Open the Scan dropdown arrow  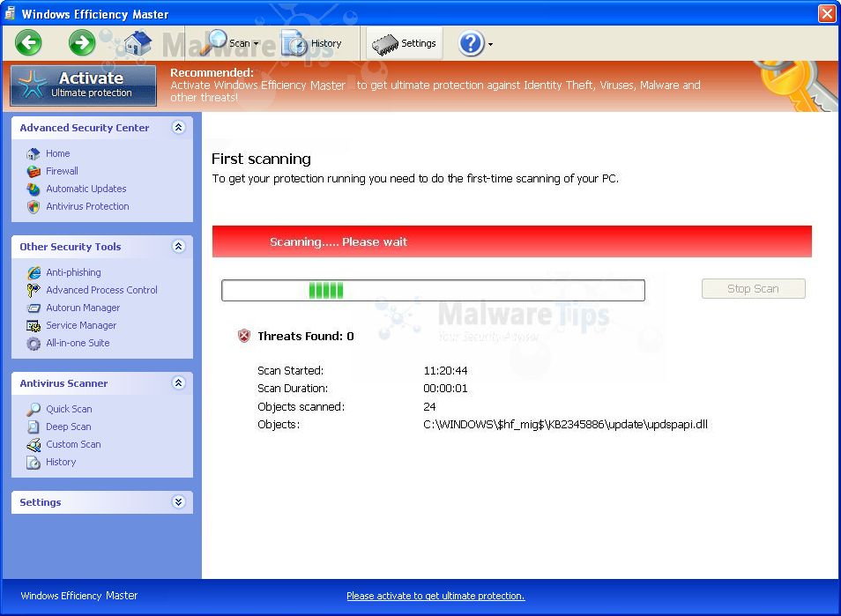[257, 43]
